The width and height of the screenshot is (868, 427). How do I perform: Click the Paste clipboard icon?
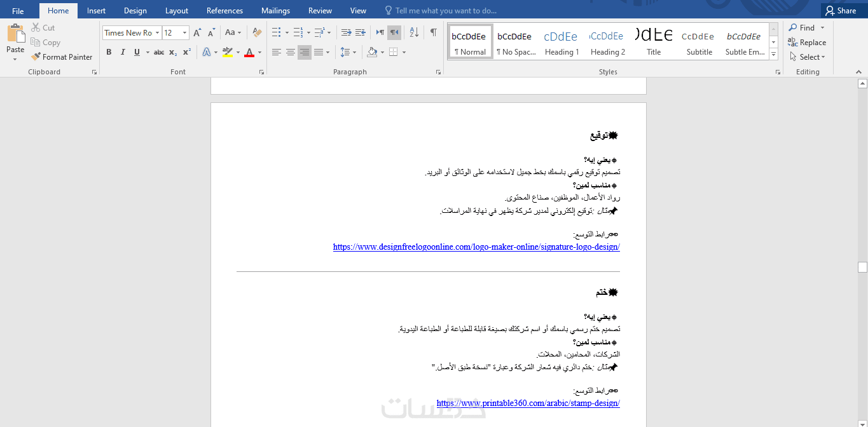click(15, 33)
